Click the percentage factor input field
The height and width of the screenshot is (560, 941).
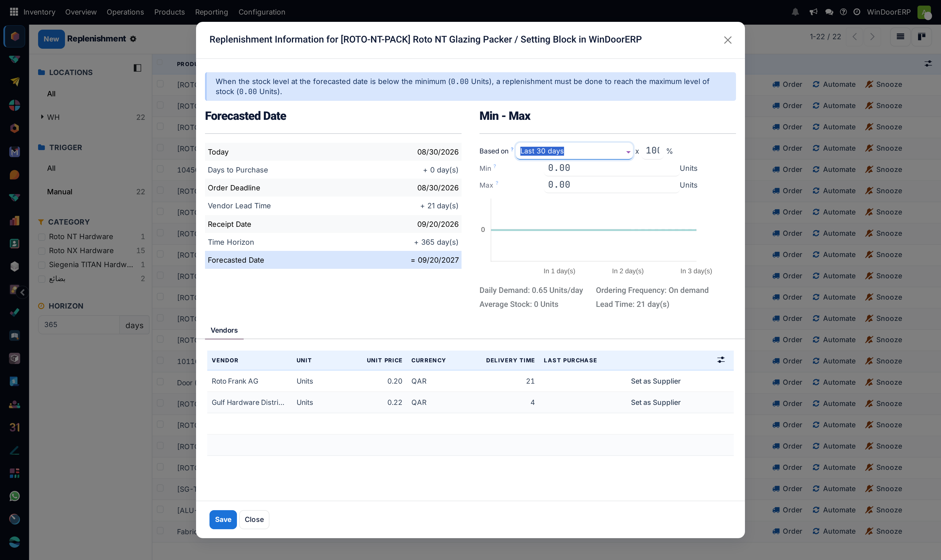tap(652, 151)
